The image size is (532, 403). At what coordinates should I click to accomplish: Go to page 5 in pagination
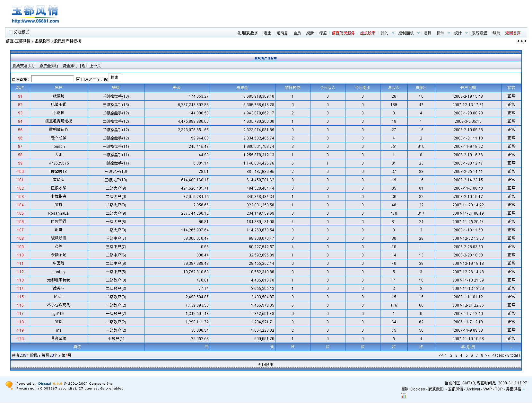[467, 355]
